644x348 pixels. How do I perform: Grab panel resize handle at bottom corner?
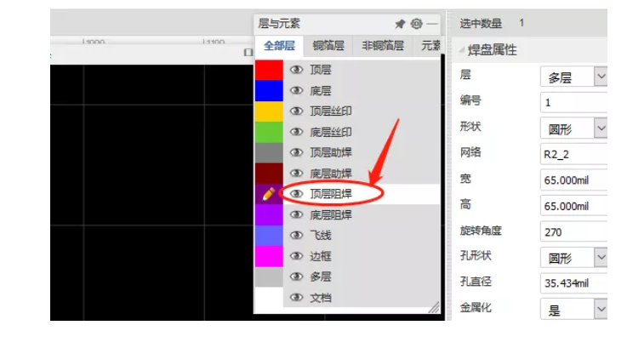434,308
